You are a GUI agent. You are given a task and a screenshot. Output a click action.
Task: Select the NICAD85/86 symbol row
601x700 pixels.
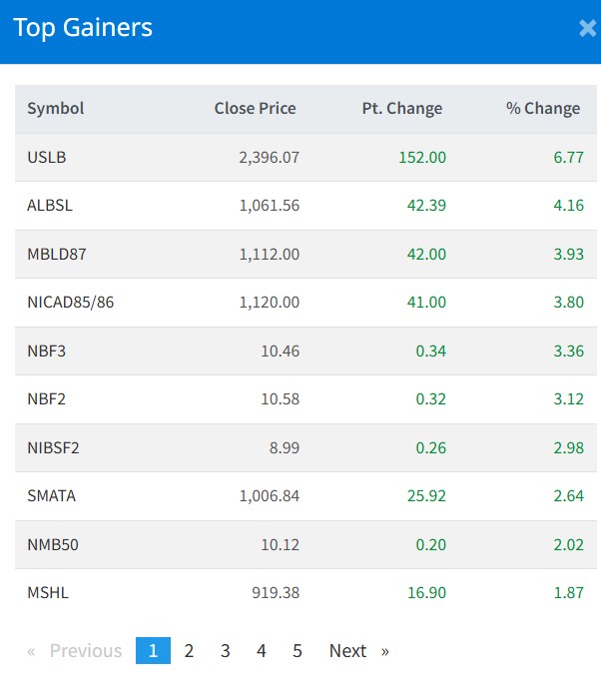pos(71,303)
